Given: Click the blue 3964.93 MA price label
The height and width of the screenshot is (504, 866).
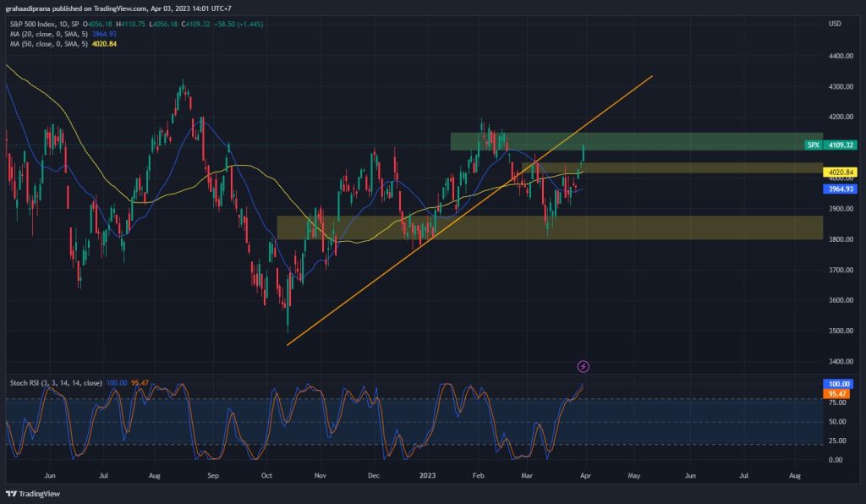Looking at the screenshot, I should 840,189.
